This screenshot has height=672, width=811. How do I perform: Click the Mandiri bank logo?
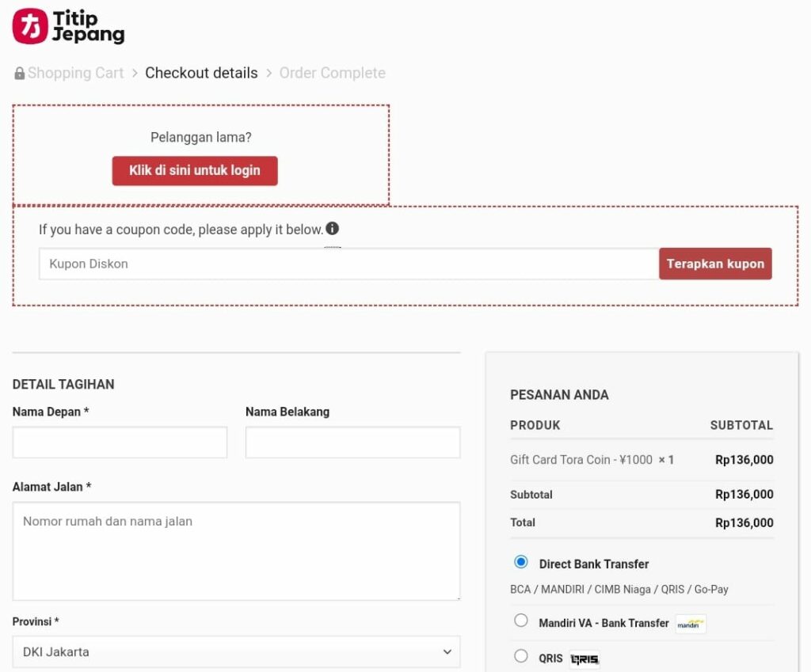tap(690, 624)
